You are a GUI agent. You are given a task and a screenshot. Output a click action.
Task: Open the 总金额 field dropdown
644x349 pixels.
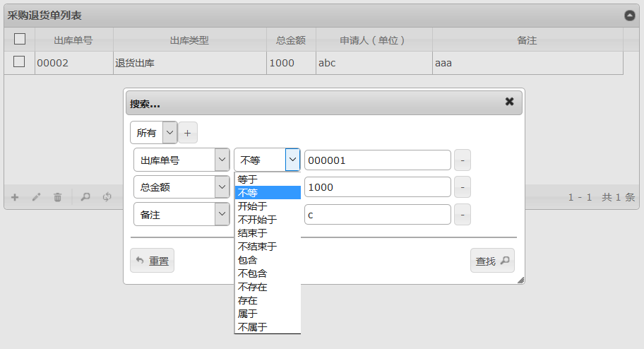click(x=181, y=187)
